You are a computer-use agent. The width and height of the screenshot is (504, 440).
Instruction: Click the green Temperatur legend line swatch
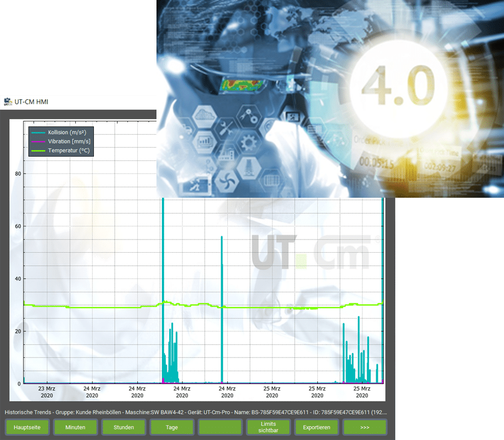38,150
